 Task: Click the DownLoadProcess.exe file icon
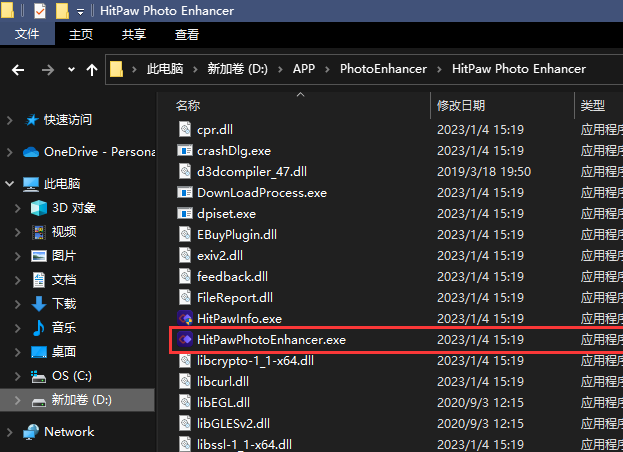pyautogui.click(x=185, y=193)
